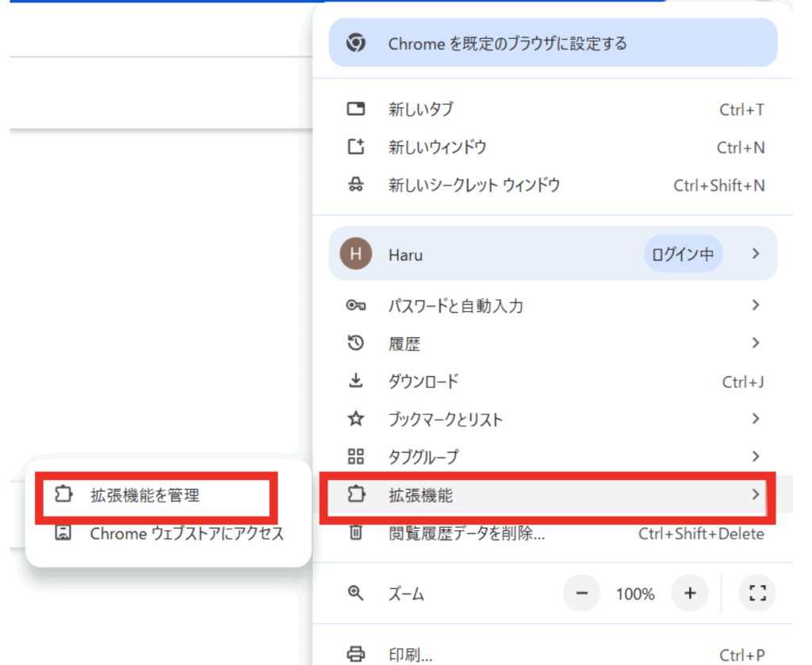Screen dimensions: 812x665
Task: Expand the 拡張機能 submenu arrow
Action: click(756, 494)
